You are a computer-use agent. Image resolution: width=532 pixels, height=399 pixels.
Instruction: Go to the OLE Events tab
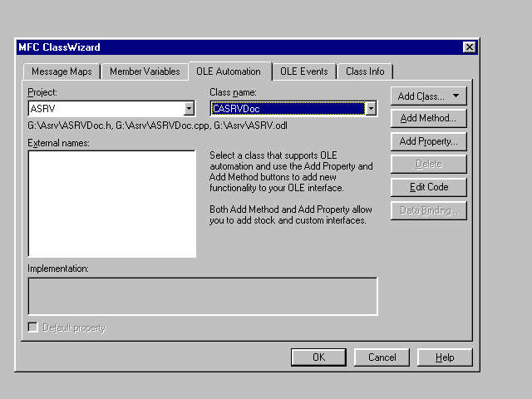[x=305, y=71]
